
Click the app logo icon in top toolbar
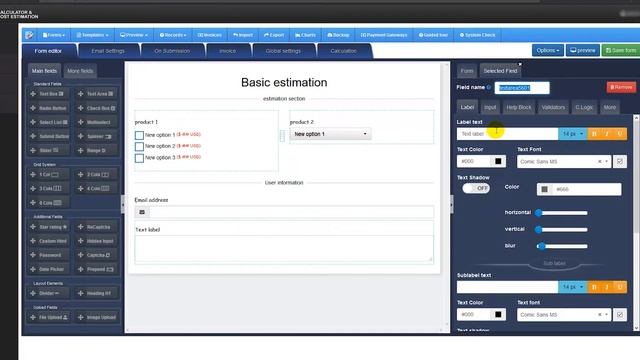click(x=29, y=35)
